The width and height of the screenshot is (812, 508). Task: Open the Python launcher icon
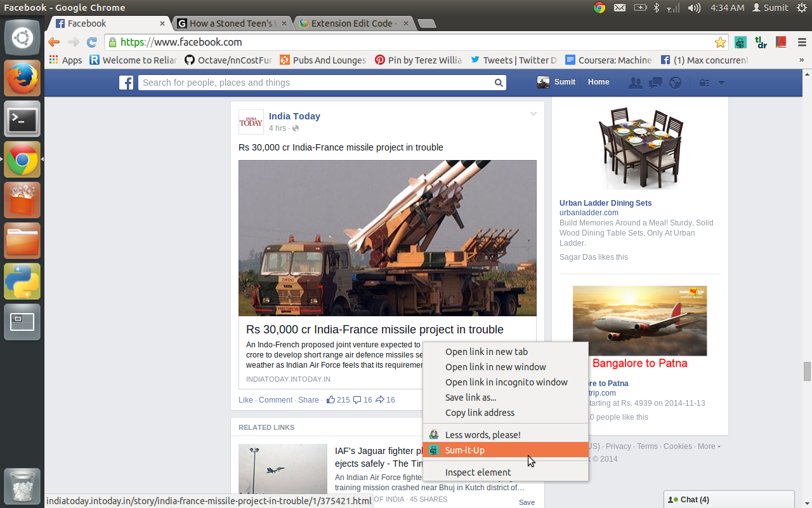pos(22,281)
